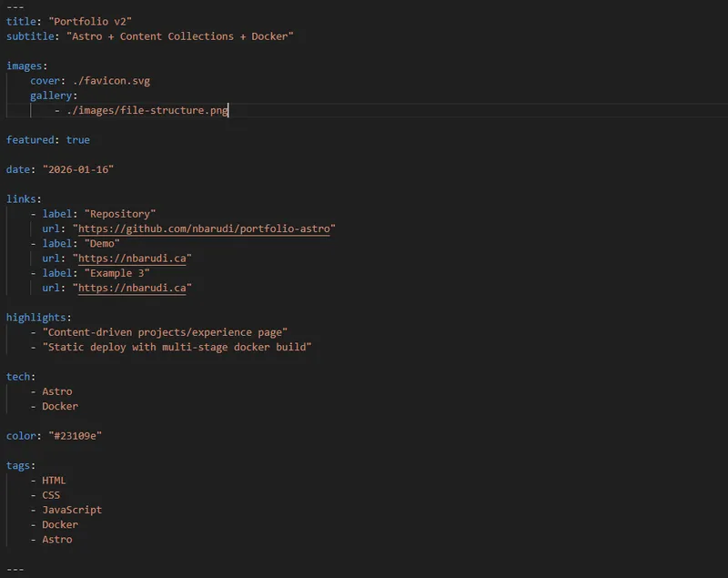Click "Docker" in the tech list
The image size is (728, 578).
61,406
